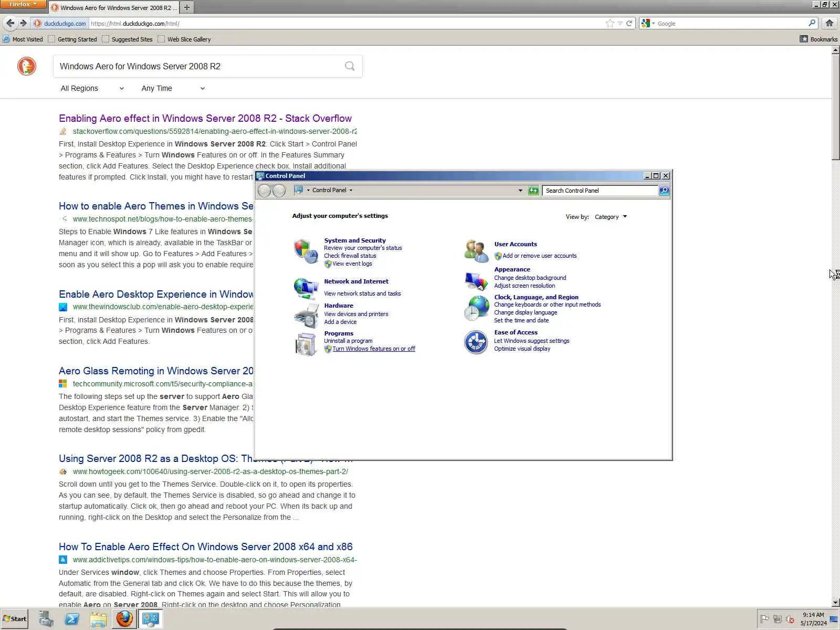
Task: Click Firefox's forward navigation arrow
Action: [x=23, y=23]
